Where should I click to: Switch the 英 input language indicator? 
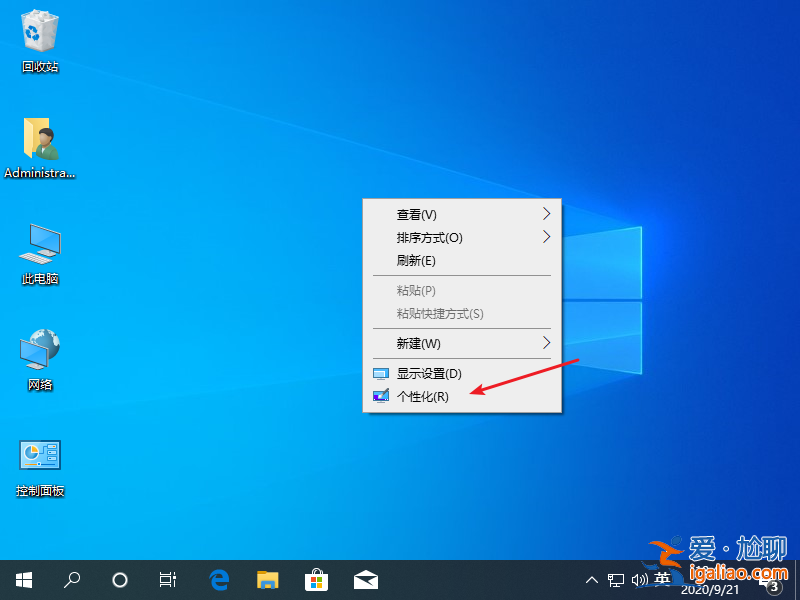pyautogui.click(x=662, y=579)
